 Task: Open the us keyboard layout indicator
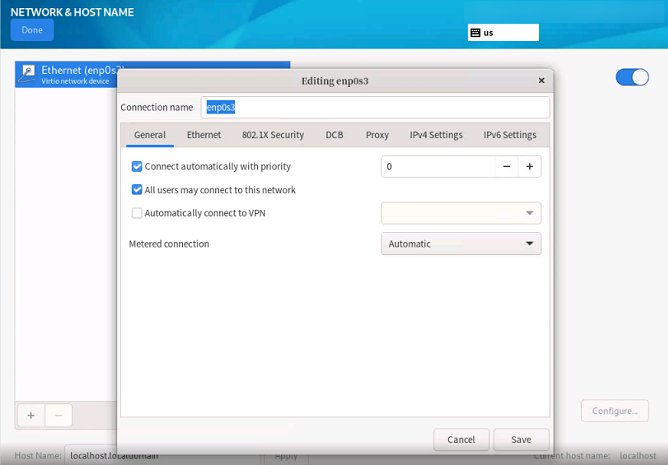(503, 32)
